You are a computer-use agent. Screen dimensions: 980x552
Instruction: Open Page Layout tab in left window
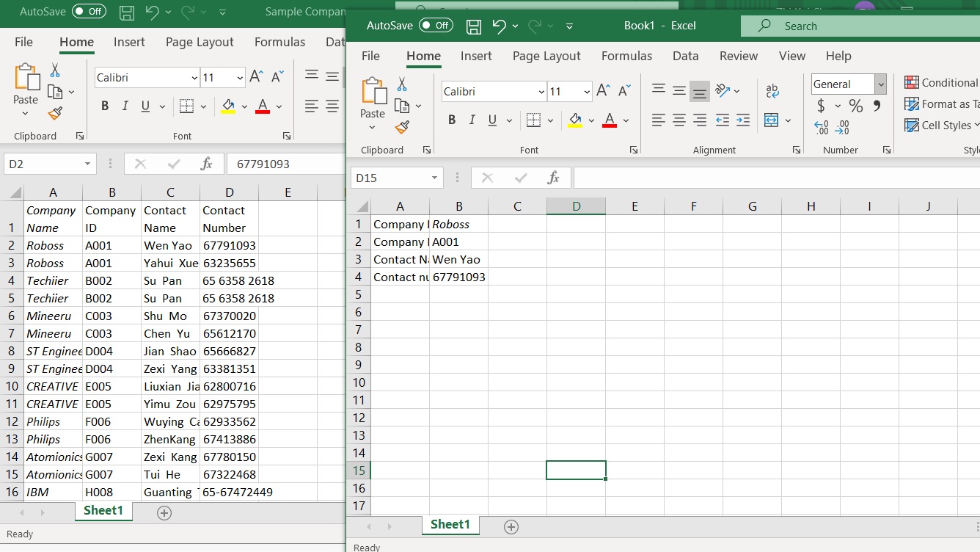200,42
